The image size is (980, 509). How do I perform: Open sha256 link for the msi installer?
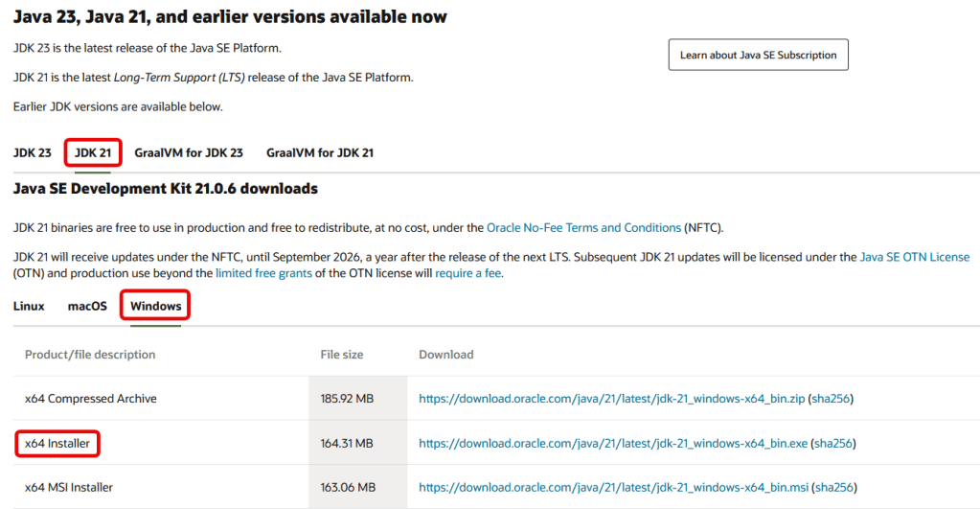click(834, 487)
